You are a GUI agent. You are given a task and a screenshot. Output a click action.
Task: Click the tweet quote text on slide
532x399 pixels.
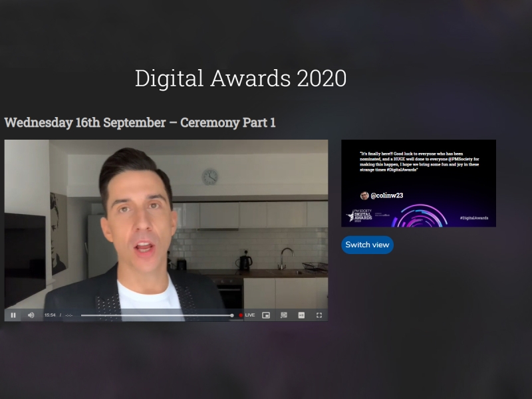click(420, 162)
